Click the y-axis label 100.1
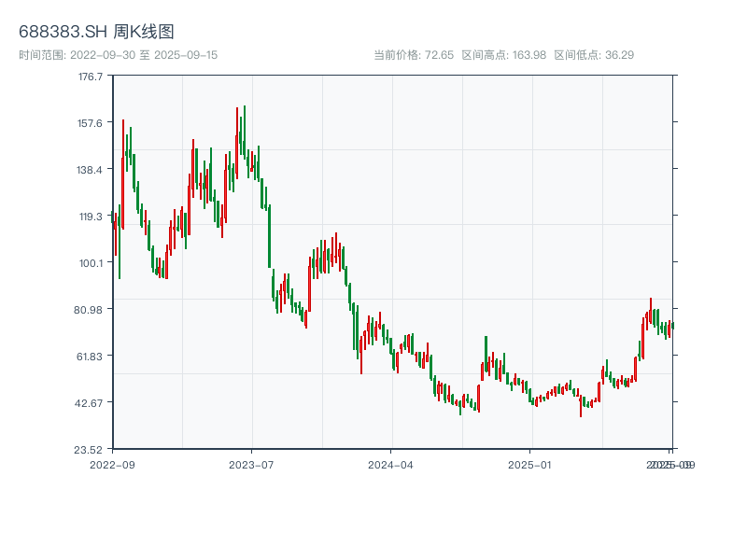Viewport: 747px width, 560px height. (x=91, y=263)
